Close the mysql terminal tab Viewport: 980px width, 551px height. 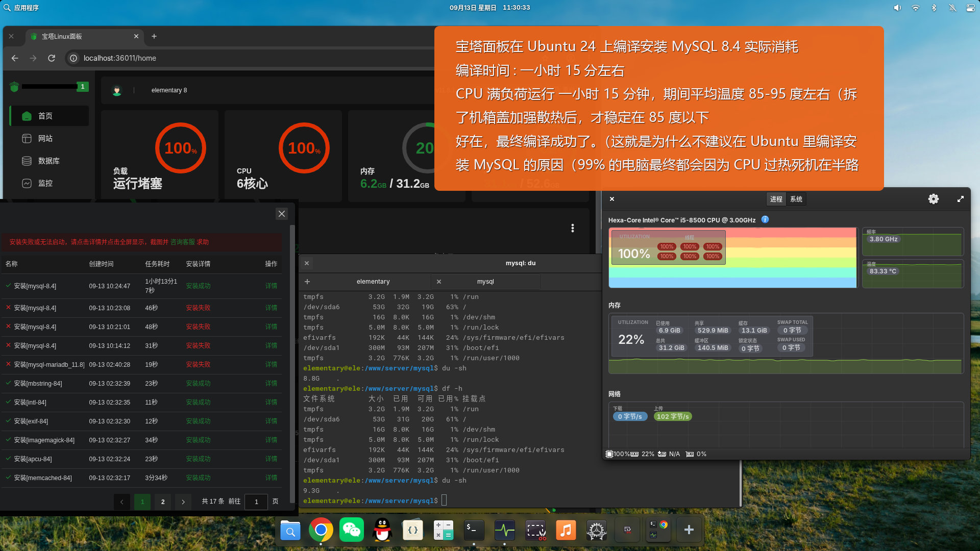tap(439, 282)
